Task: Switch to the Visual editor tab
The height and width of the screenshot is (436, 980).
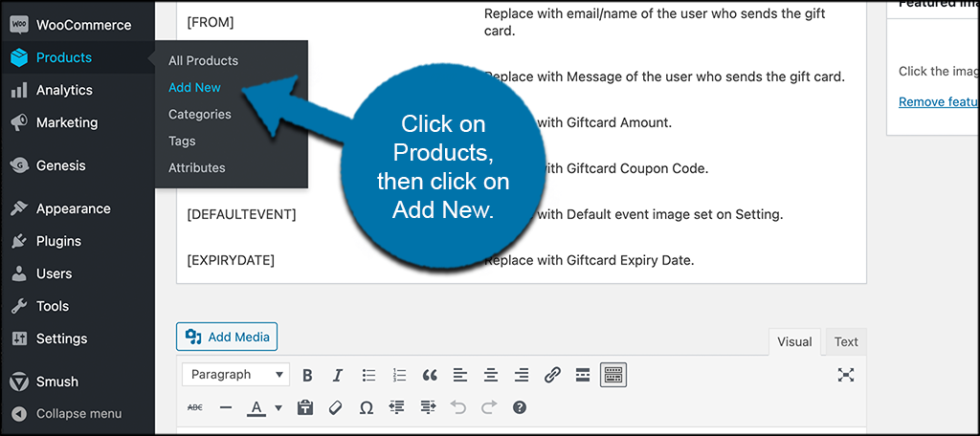Action: coord(794,341)
